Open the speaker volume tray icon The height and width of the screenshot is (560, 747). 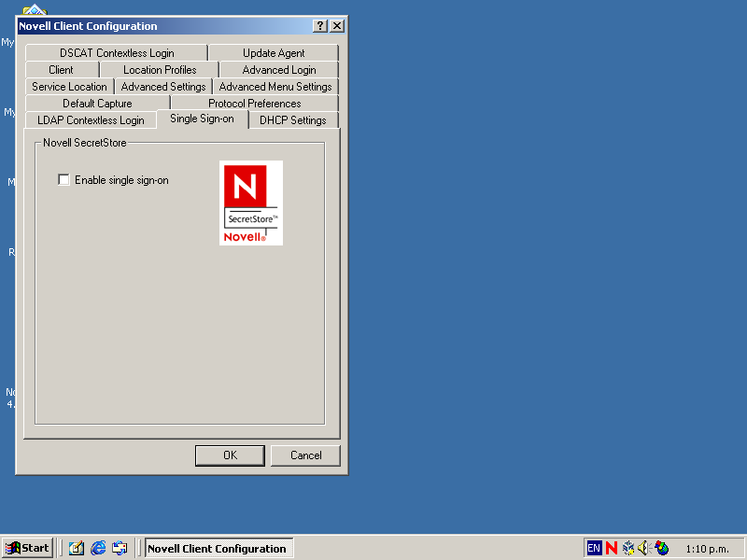click(644, 548)
